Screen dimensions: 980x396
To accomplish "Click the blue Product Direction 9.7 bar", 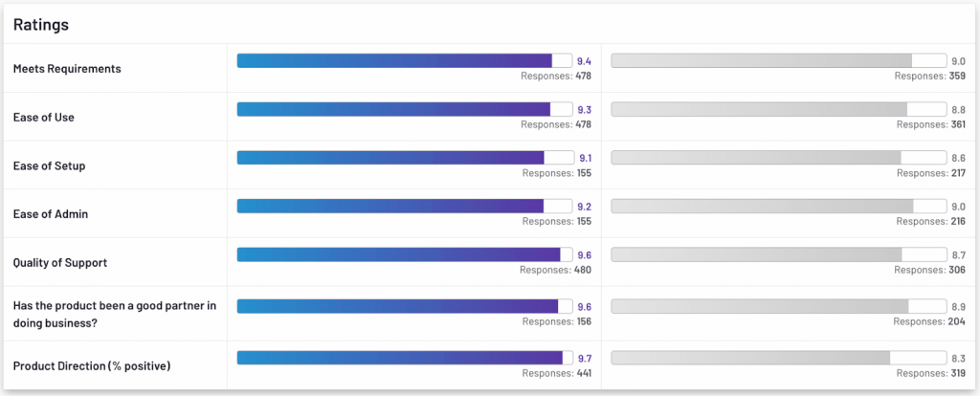I will 399,357.
